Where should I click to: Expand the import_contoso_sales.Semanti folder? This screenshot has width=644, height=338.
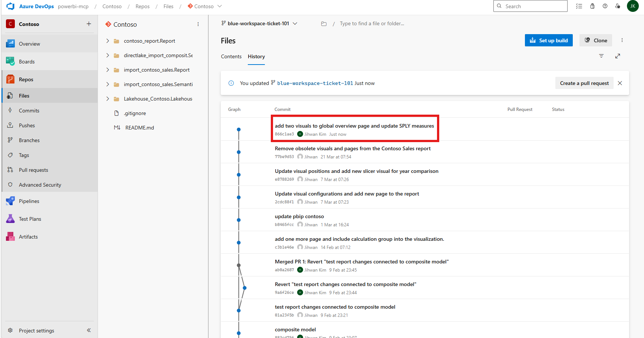[108, 84]
